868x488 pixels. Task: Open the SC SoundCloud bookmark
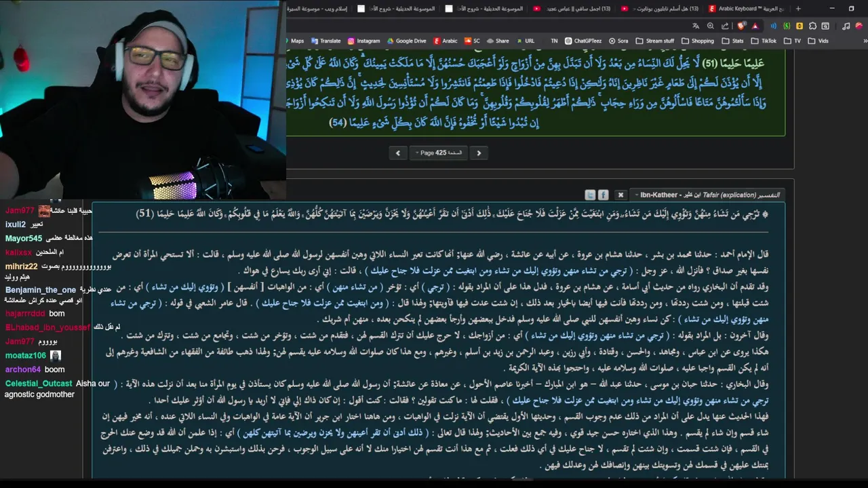tap(472, 41)
